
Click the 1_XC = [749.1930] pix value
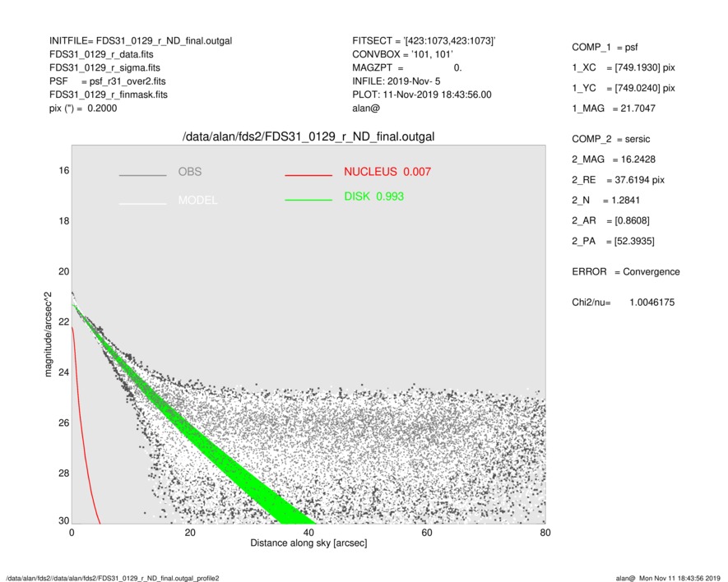coord(624,67)
